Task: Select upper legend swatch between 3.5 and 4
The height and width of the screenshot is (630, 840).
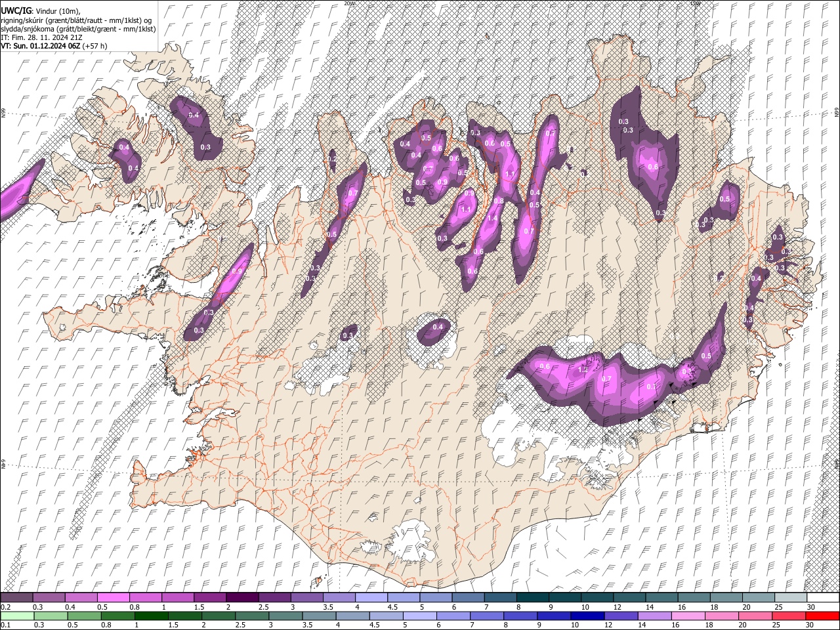Action: tap(339, 597)
